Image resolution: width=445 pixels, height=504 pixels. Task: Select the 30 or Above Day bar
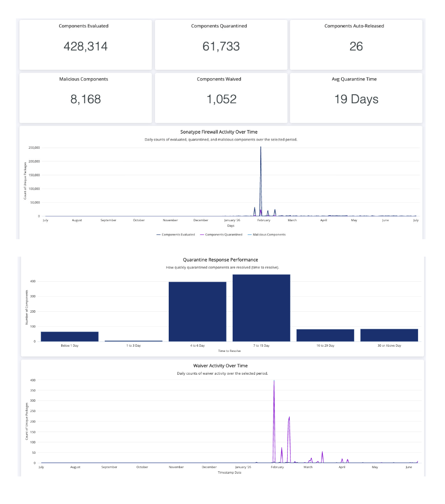coord(389,335)
